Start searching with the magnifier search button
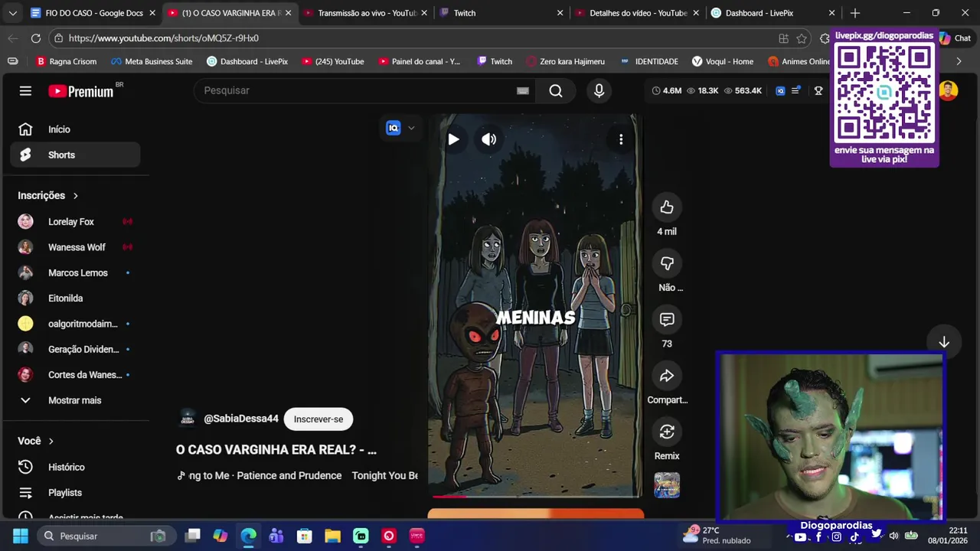This screenshot has width=980, height=551. click(x=556, y=91)
